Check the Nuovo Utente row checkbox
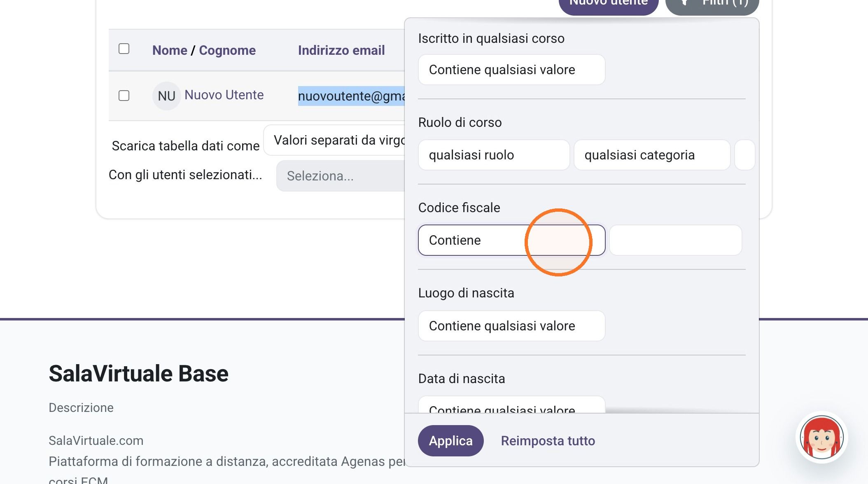Screen dimensions: 868x484 click(124, 96)
